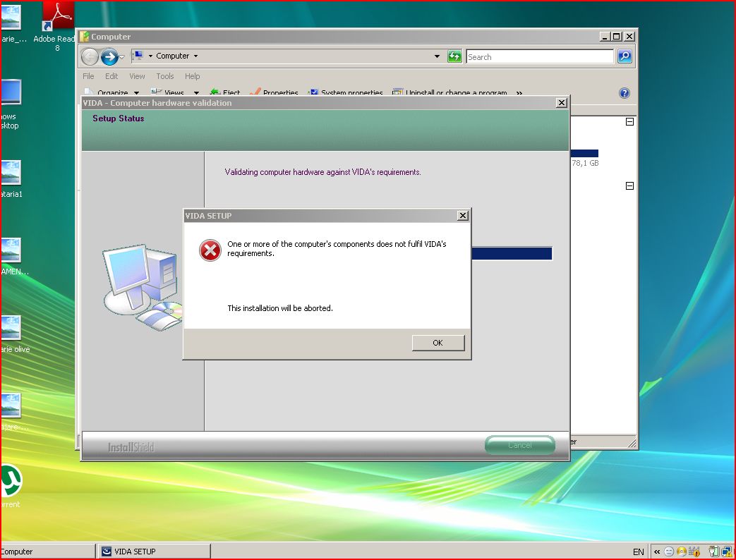Click the green Refresh button
Viewport: 736px width, 560px height.
point(454,56)
